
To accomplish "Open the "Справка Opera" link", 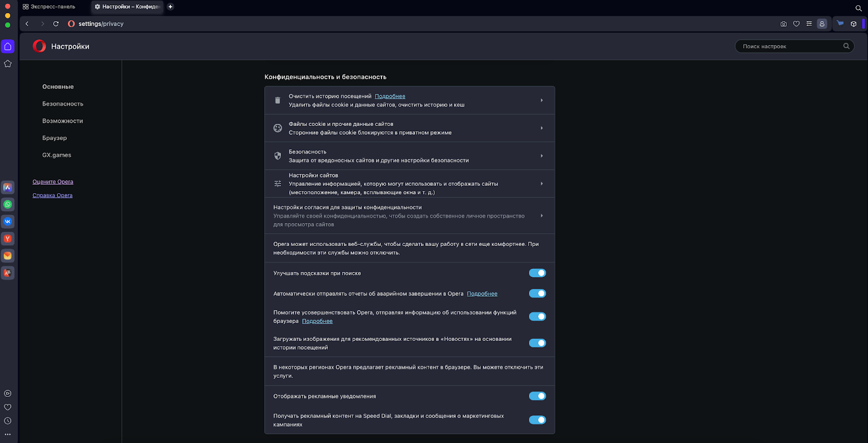I will 53,195.
